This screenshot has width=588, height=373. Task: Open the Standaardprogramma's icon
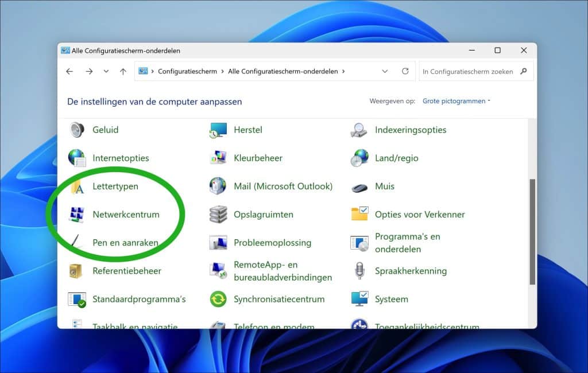(x=77, y=300)
